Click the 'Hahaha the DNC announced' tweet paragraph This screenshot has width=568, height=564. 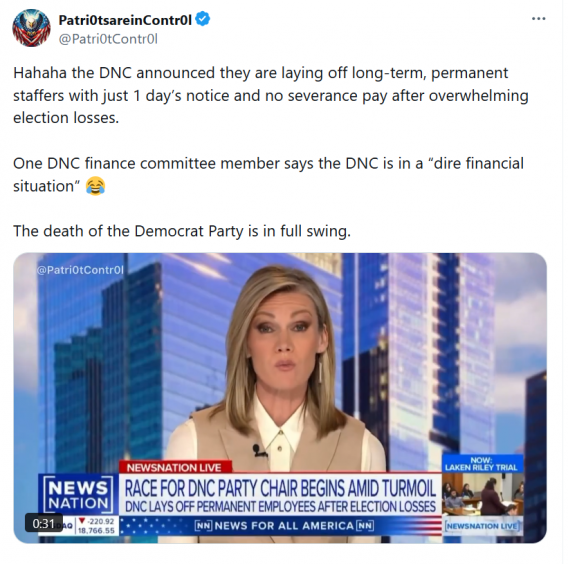pos(271,95)
